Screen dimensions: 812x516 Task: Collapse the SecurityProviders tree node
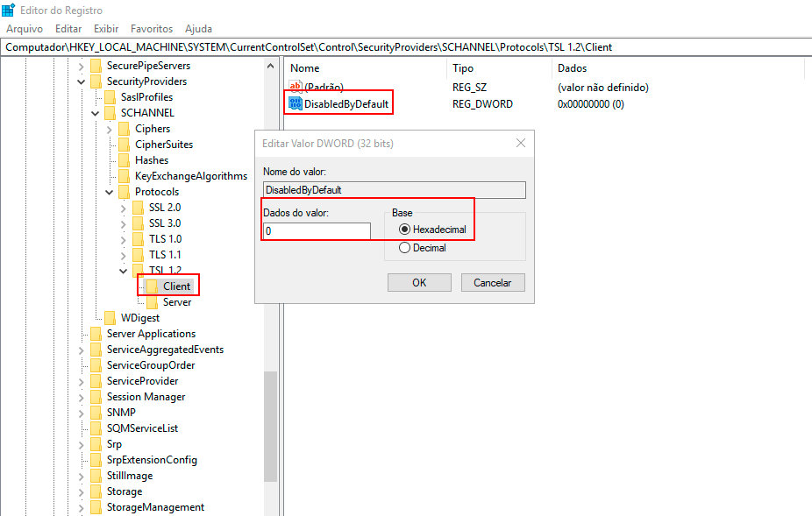[x=82, y=81]
